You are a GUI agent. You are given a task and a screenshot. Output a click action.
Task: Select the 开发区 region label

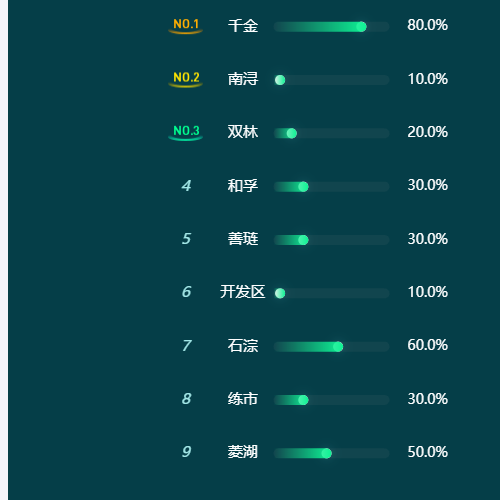click(243, 292)
